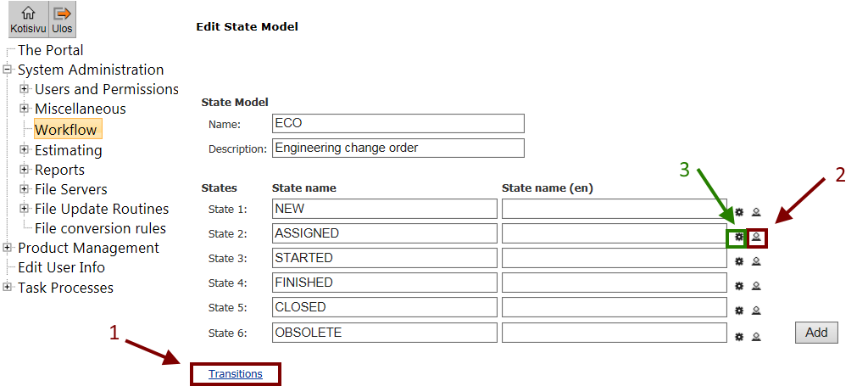Expand the Users and Permissions node

coord(25,89)
